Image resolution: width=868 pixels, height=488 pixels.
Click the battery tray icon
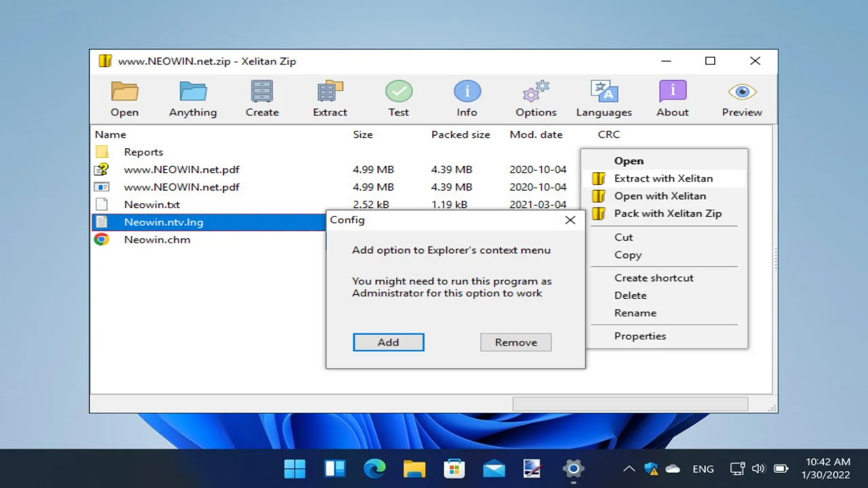781,468
